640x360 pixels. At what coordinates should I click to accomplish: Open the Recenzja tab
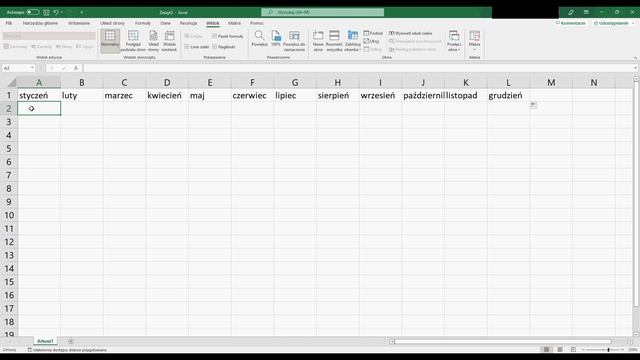click(x=188, y=23)
